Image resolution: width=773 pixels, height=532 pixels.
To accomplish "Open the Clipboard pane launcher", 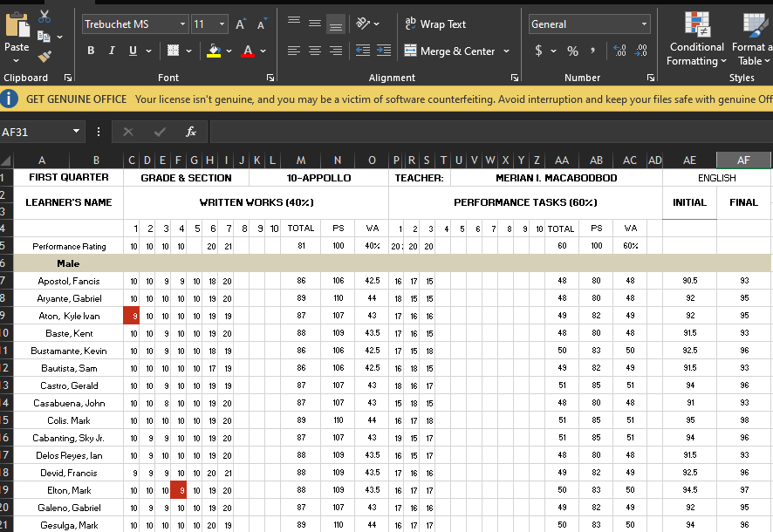I will [x=68, y=78].
